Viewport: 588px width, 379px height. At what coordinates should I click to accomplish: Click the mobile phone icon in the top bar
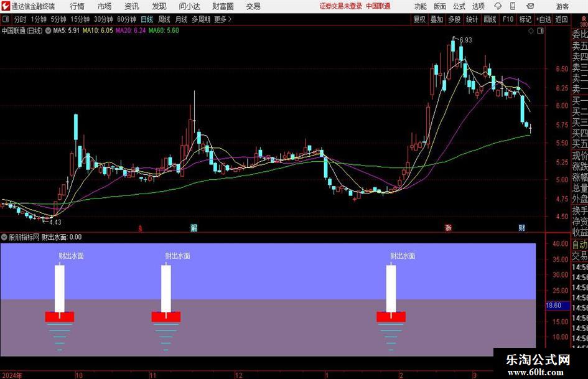tap(513, 6)
